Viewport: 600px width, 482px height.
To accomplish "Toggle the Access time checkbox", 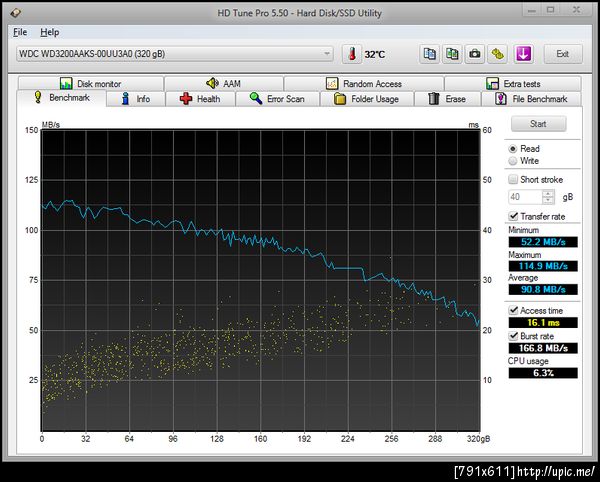I will pos(513,310).
